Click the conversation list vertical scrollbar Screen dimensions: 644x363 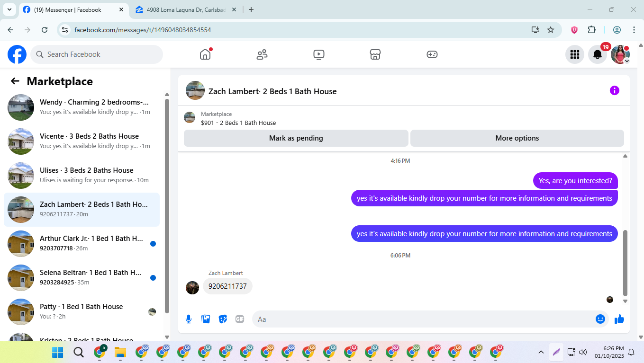[167, 206]
